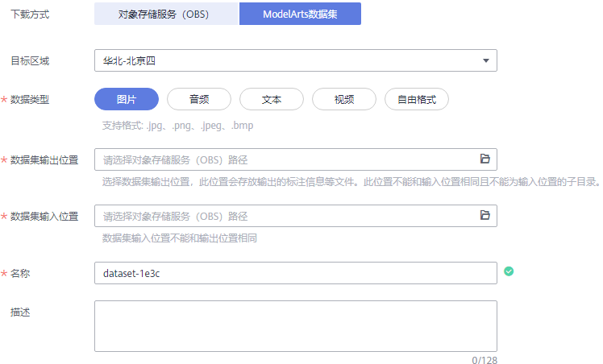603x364 pixels.
Task: Click the 数据集输出位置 OBS path field
Action: (x=295, y=159)
